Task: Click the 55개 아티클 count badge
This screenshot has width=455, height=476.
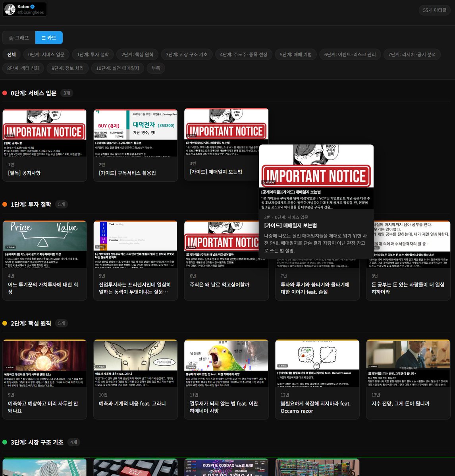Action: click(x=435, y=10)
